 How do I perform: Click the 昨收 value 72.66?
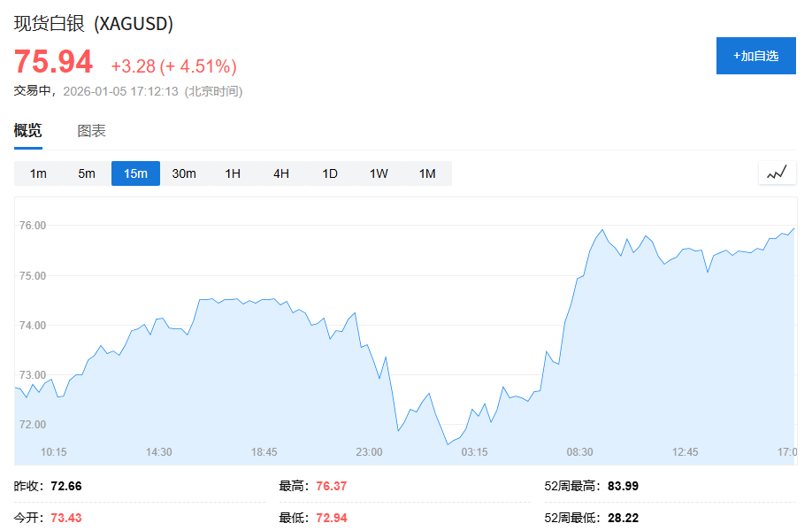(66, 486)
